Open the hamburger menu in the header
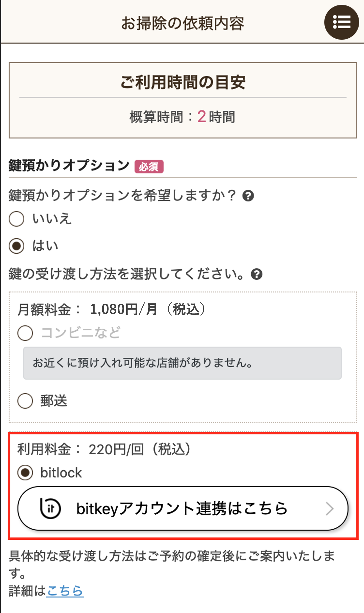Viewport: 364px width, 613px height. tap(341, 22)
